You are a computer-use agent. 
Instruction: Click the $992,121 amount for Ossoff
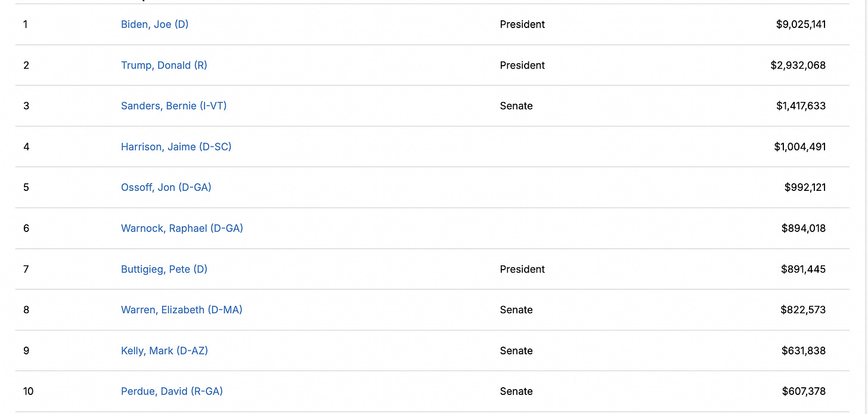point(805,187)
